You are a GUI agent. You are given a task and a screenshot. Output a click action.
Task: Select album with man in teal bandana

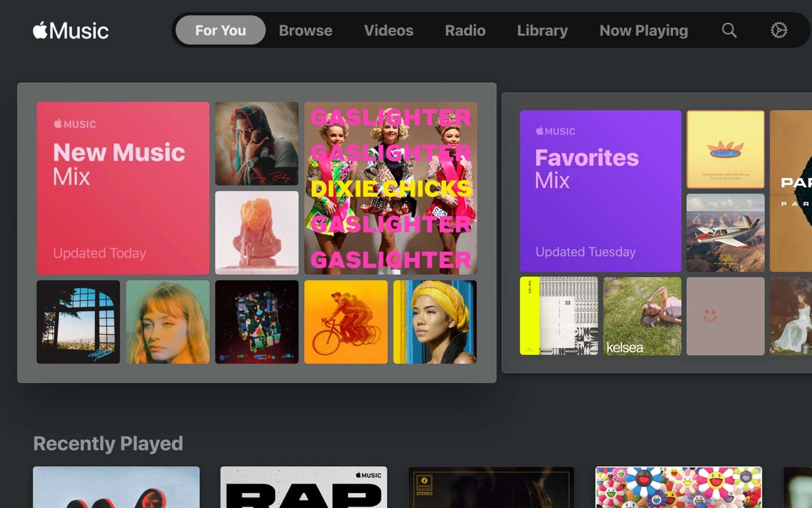257,143
